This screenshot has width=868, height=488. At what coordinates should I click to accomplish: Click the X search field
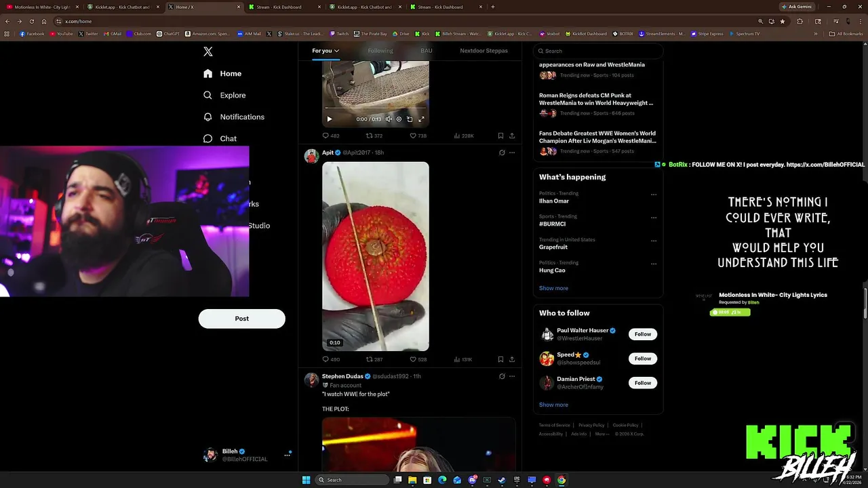[x=597, y=51]
